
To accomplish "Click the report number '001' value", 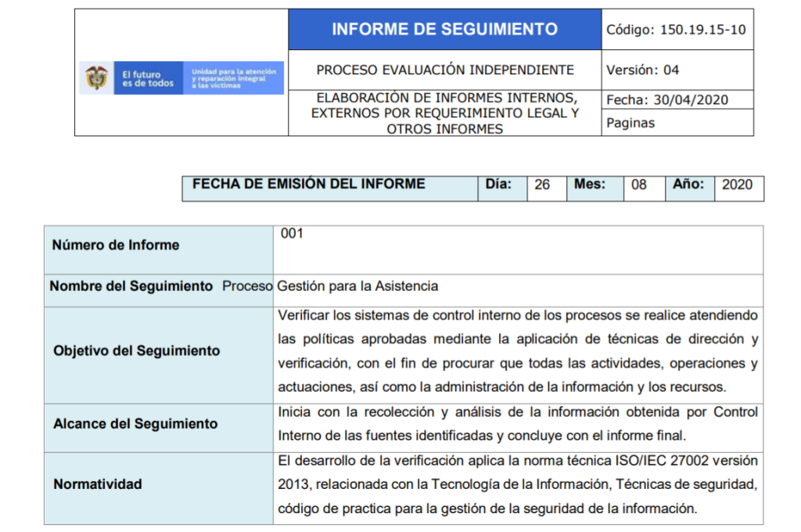I will 291,234.
